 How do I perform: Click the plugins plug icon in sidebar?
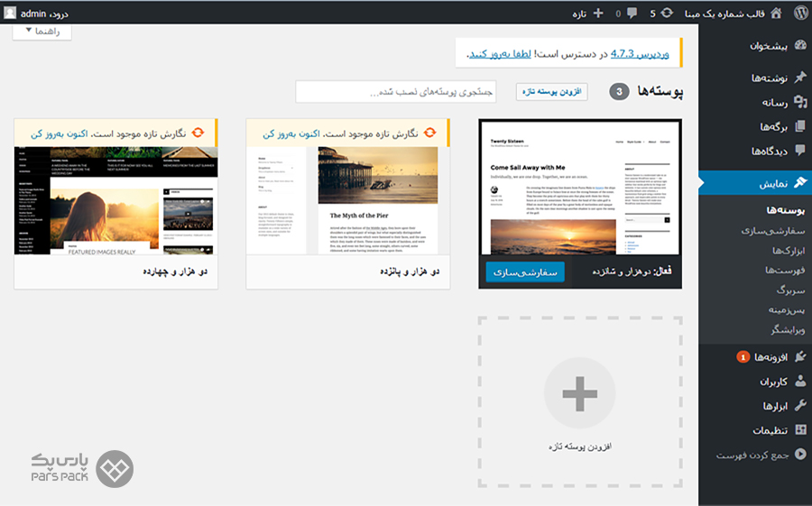pos(800,357)
